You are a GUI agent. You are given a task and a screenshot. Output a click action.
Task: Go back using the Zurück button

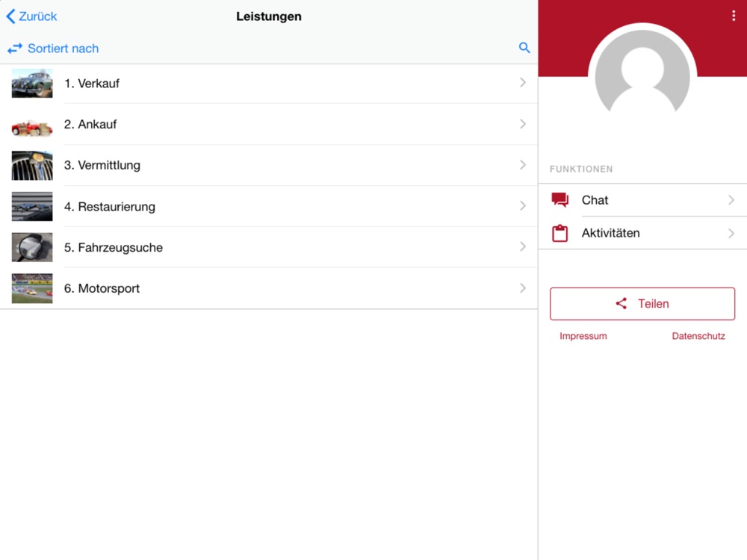[31, 16]
